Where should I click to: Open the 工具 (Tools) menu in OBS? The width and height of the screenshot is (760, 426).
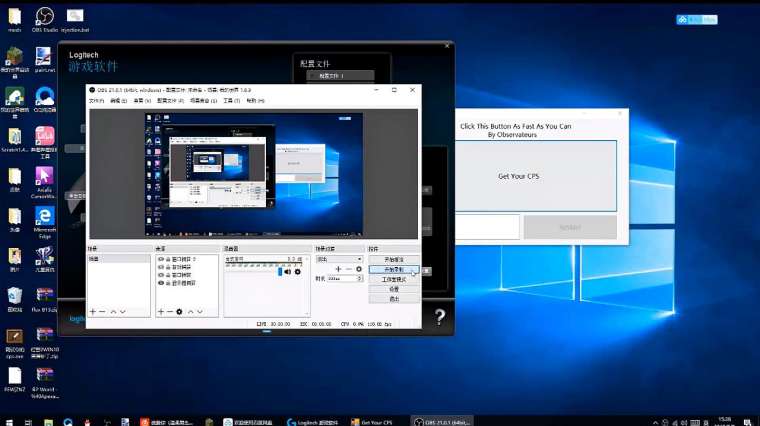tap(231, 101)
